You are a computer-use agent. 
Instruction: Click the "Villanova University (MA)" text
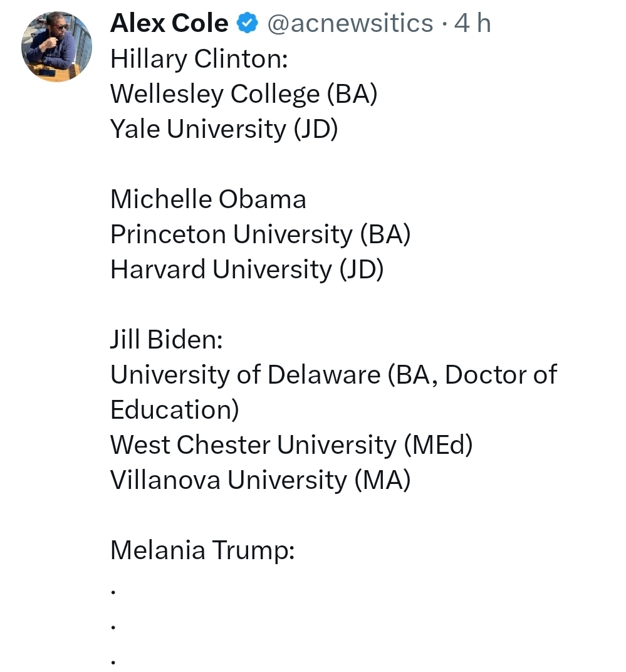coord(260,480)
